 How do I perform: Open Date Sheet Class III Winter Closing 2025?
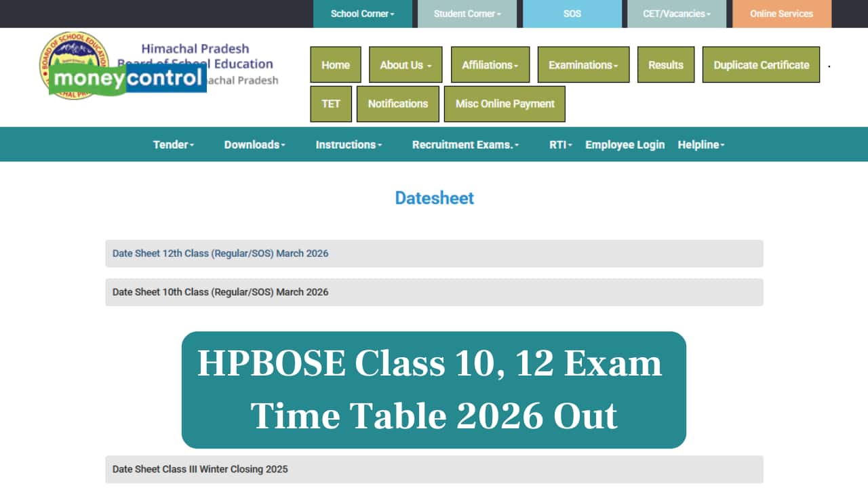(x=434, y=469)
